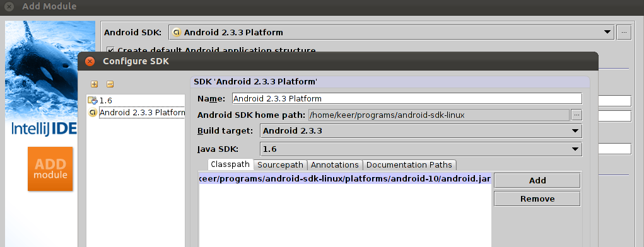Click the remove SDK minus icon

tap(110, 84)
